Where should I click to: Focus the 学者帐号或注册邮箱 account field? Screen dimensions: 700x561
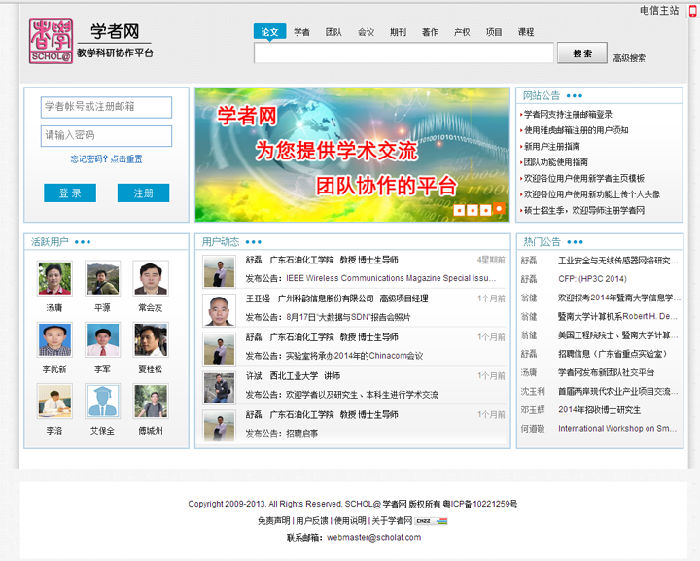point(106,107)
